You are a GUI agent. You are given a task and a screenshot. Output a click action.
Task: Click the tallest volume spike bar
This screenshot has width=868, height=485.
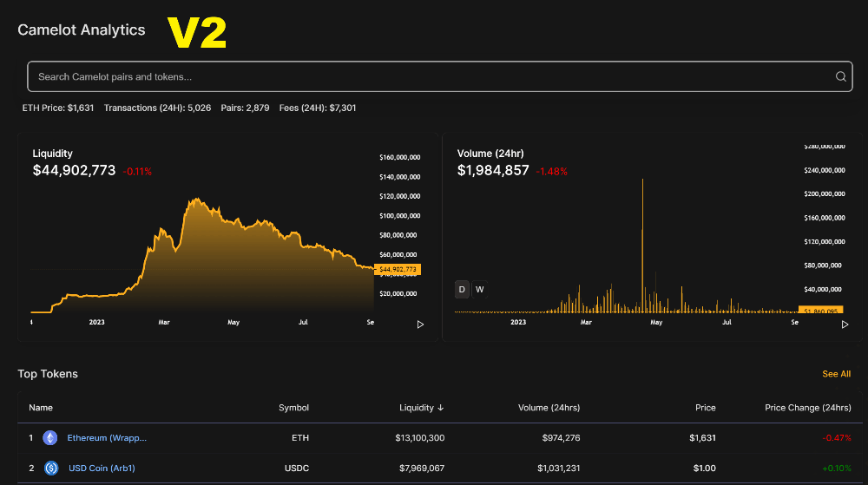coord(642,246)
